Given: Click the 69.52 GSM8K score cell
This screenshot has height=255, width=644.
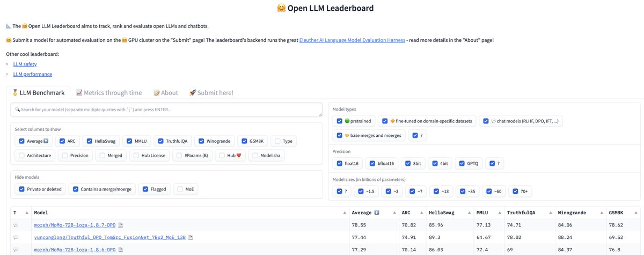Looking at the screenshot, I should [x=623, y=237].
